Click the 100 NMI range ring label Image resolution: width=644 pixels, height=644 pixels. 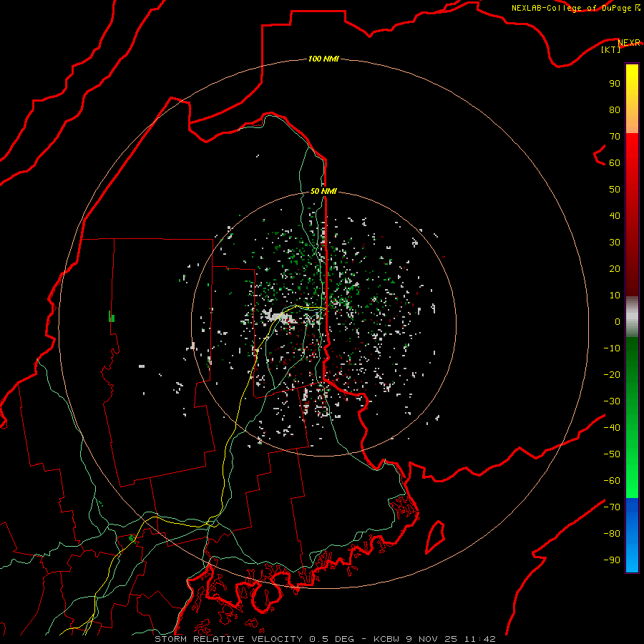point(323,59)
